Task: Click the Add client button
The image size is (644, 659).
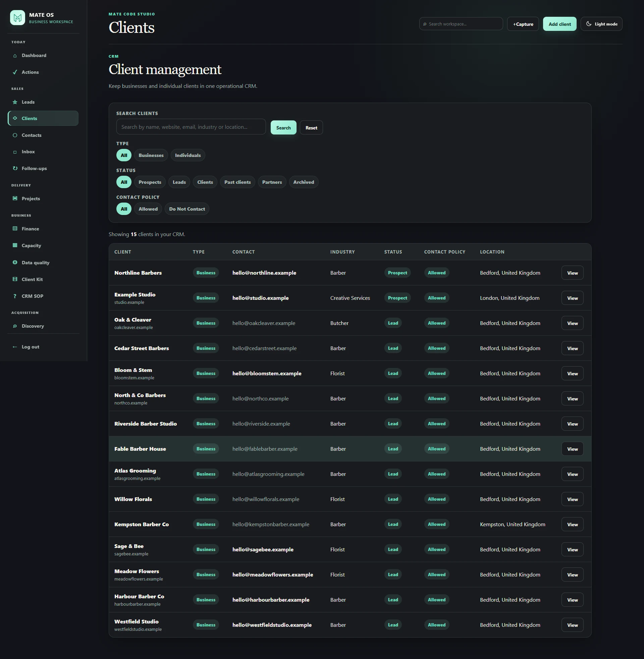Action: (x=559, y=24)
